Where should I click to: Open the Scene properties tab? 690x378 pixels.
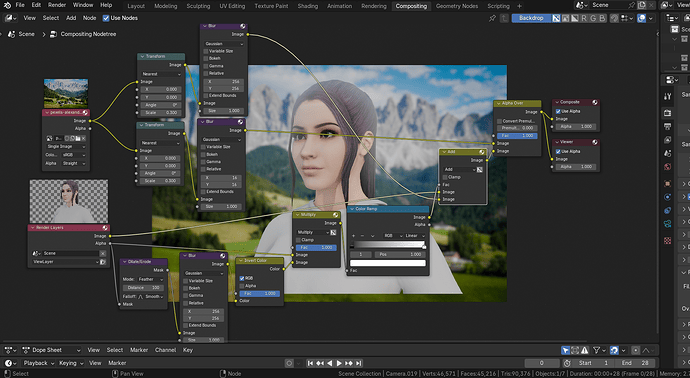pos(668,153)
